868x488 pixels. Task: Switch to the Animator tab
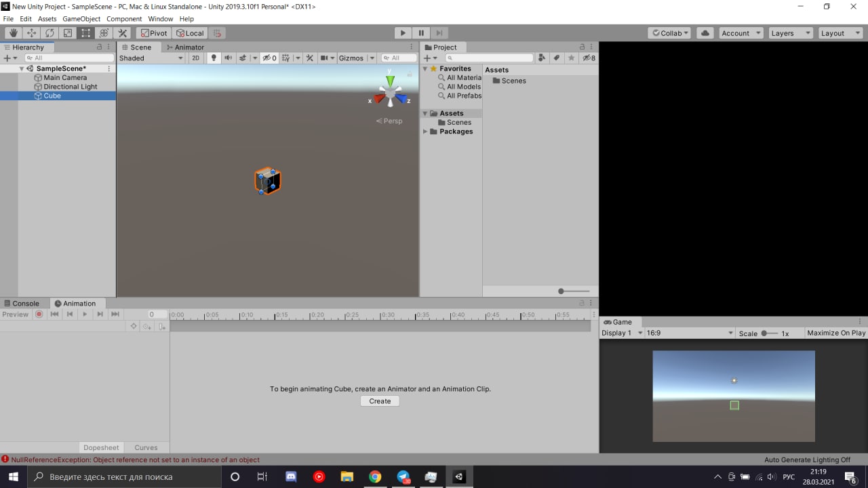[184, 47]
